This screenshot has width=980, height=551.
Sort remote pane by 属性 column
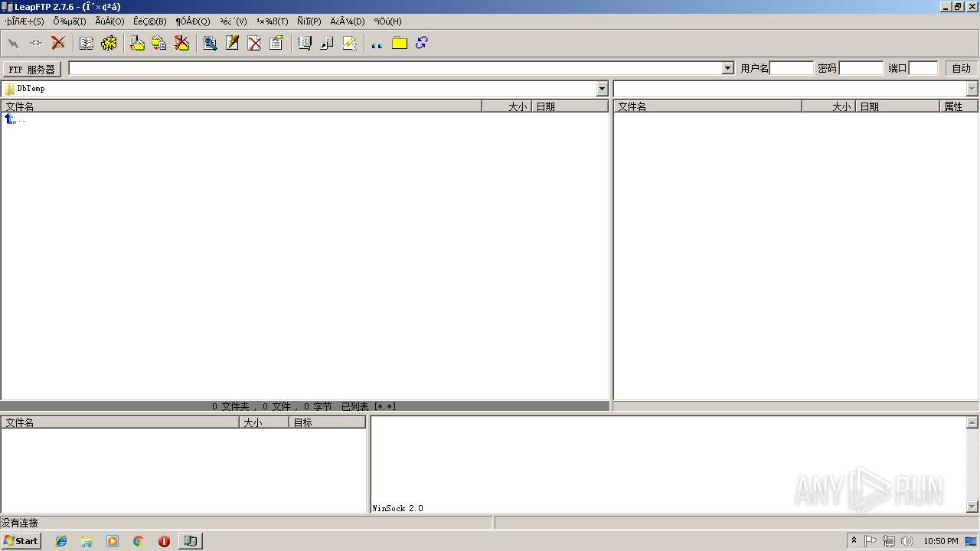click(x=959, y=106)
